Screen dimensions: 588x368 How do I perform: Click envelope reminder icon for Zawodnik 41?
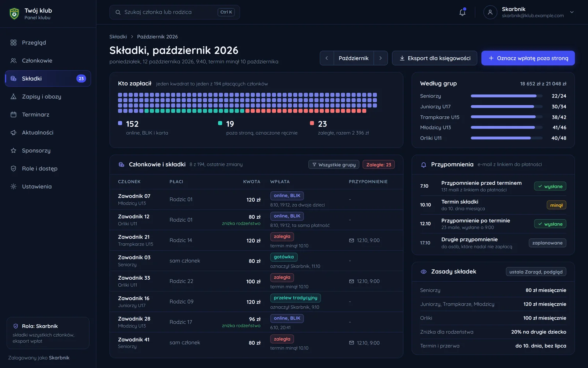pos(352,343)
